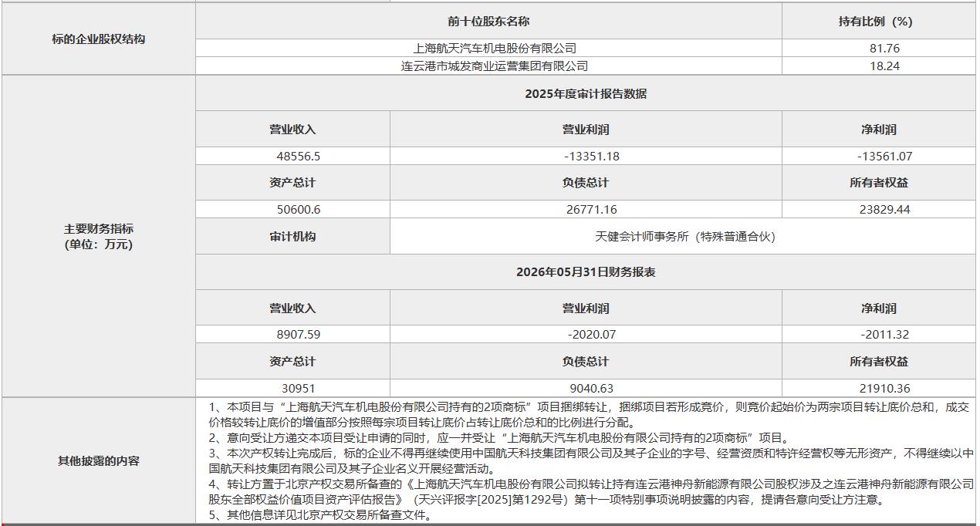Click the 净利润 header above -2011.32

[x=879, y=309]
